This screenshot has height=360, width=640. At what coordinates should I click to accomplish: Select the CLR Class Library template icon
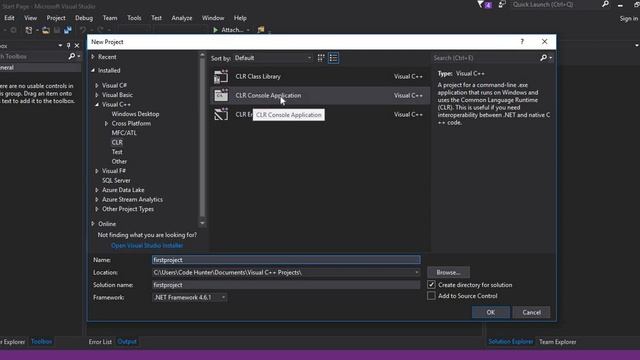tap(221, 76)
